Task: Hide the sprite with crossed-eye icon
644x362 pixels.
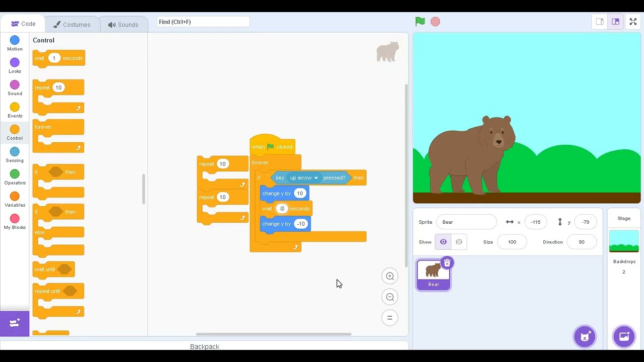Action: tap(459, 242)
